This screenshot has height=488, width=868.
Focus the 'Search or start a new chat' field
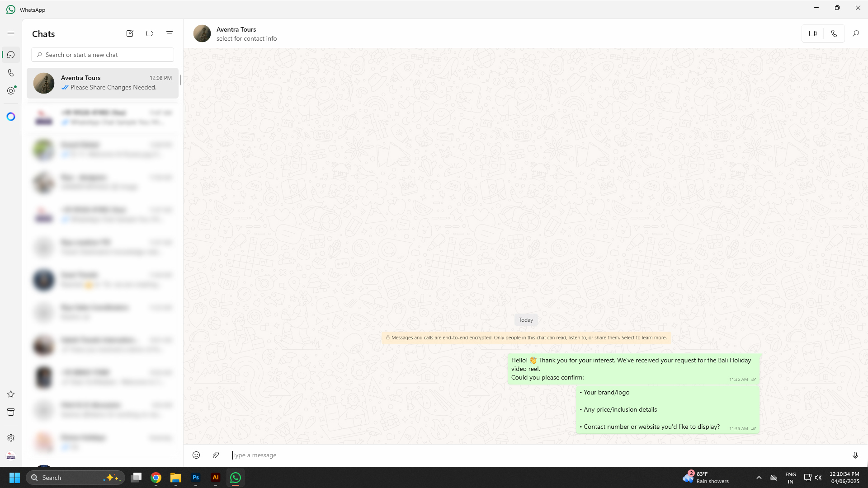[x=103, y=55]
